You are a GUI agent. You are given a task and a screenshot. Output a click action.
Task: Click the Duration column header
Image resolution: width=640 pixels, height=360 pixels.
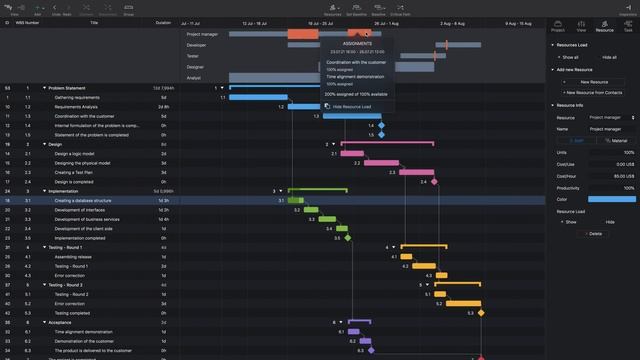(x=163, y=23)
